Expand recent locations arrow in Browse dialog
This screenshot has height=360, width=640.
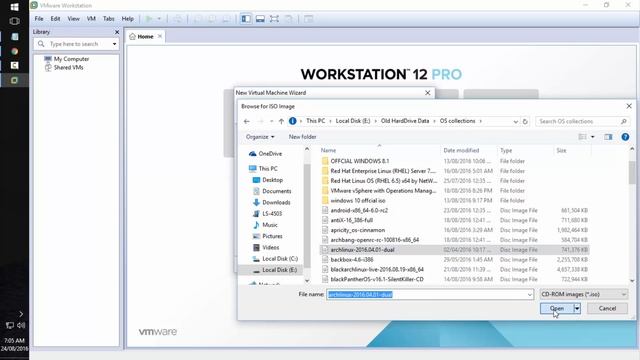tap(271, 121)
